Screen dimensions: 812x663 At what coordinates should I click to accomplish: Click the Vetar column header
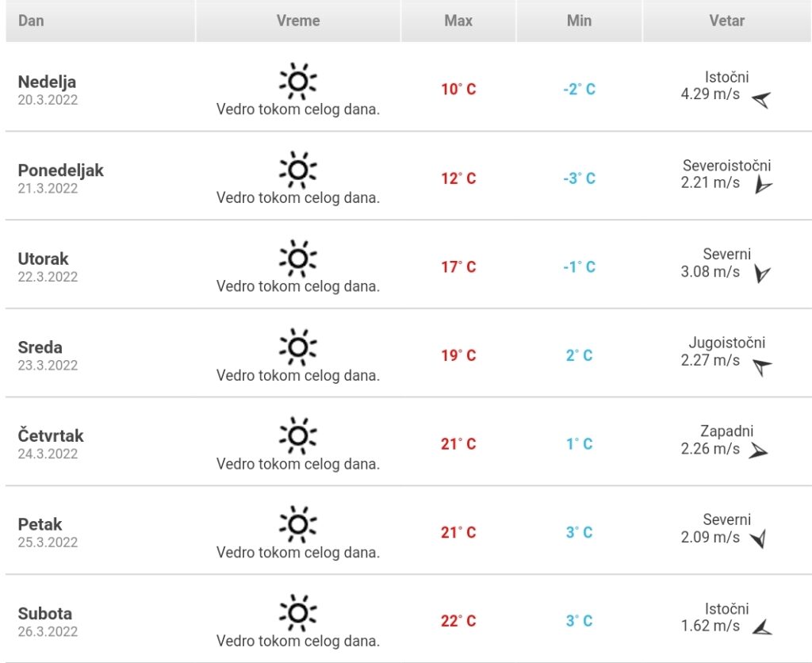[x=727, y=21]
